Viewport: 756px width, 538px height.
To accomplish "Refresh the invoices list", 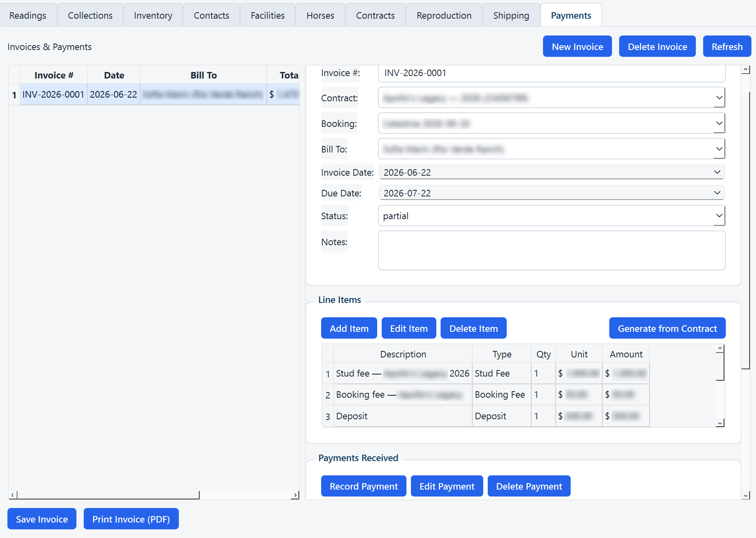I will 727,46.
